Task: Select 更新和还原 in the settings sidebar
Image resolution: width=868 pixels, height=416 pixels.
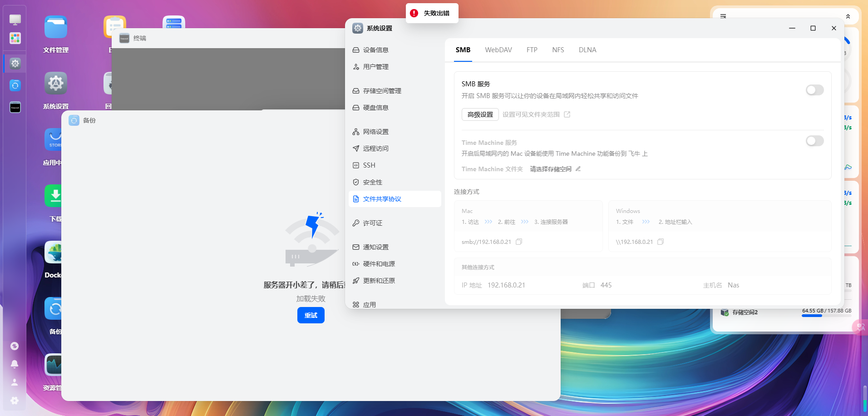Action: coord(395,281)
